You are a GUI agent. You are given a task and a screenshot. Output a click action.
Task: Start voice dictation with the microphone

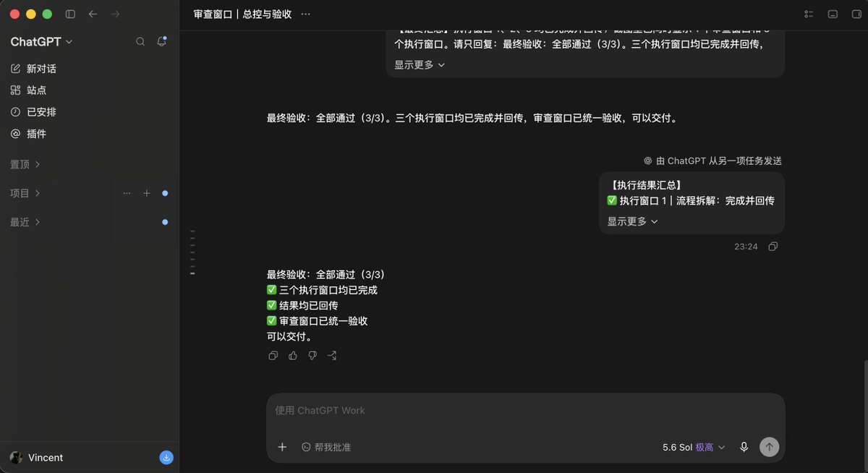744,447
